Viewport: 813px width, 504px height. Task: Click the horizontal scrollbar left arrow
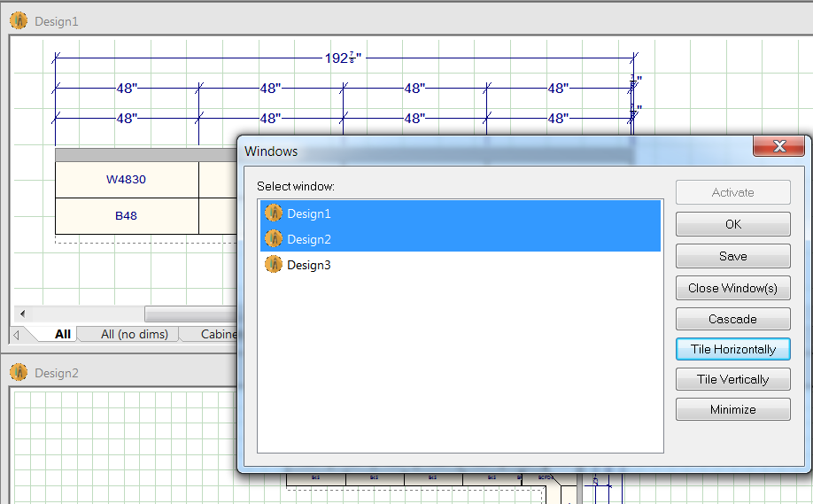click(x=22, y=314)
